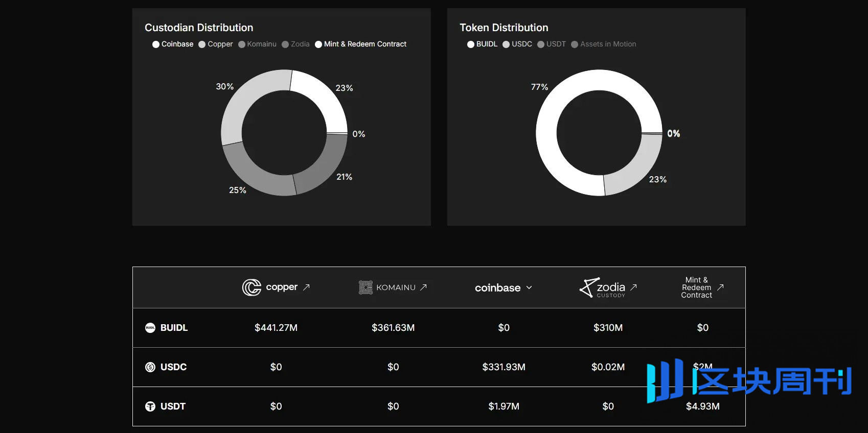Click the 0% label in Custodian chart
Viewport: 868px width, 433px height.
[359, 134]
